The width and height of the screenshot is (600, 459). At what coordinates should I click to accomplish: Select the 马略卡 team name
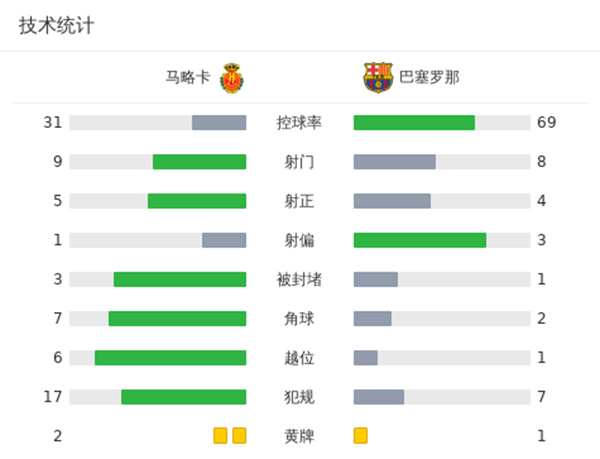pyautogui.click(x=188, y=77)
